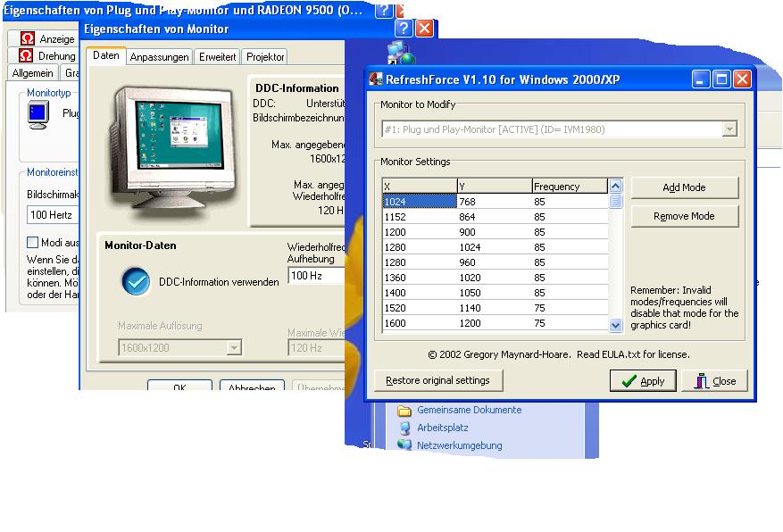This screenshot has width=783, height=532.
Task: Open Arbeitsplatz link
Action: coord(433,428)
